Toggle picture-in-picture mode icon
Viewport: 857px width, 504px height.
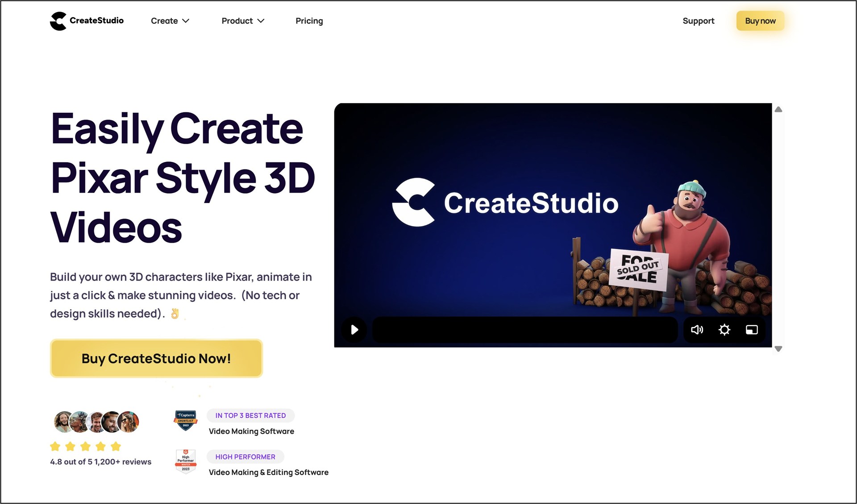[752, 330]
